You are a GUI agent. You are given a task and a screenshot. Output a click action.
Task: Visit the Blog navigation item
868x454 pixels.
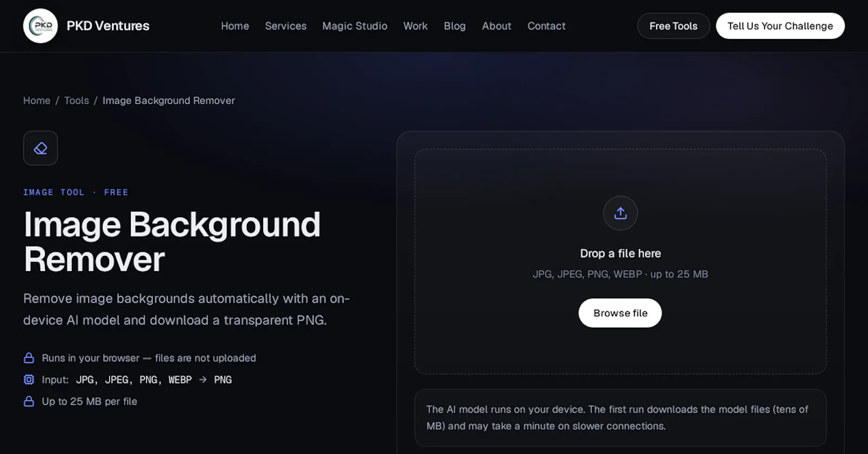tap(455, 26)
